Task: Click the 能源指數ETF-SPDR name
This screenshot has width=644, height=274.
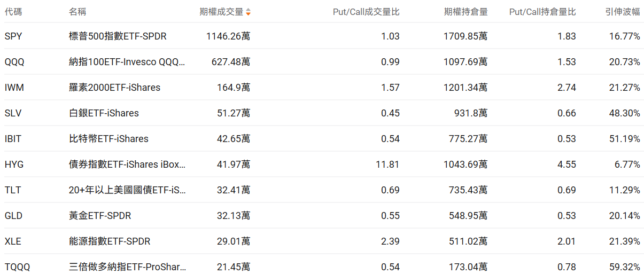Action: 110,241
